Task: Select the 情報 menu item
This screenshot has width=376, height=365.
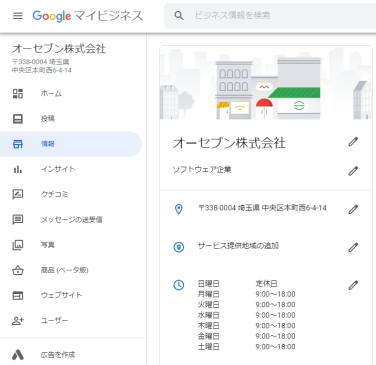Action: (71, 144)
